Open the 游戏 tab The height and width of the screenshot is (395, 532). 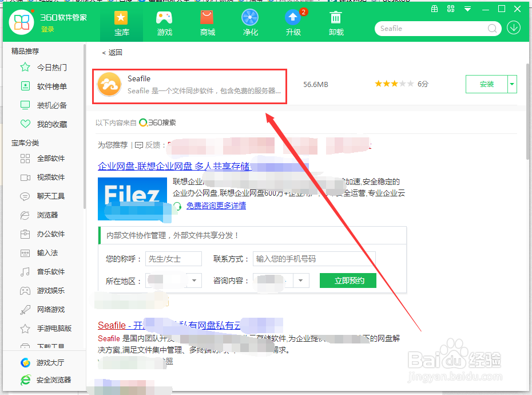(165, 23)
